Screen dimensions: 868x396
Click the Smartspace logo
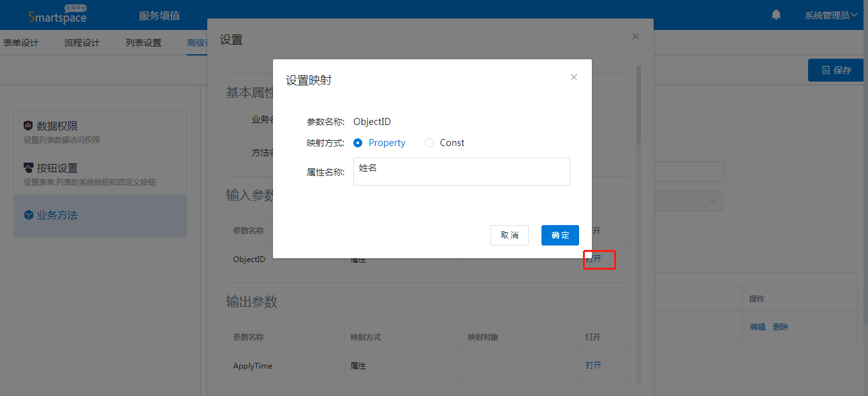tap(57, 15)
